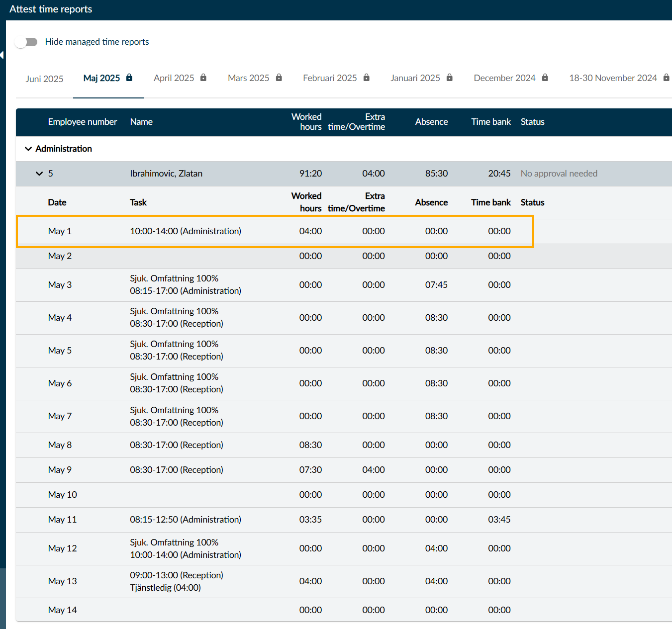Click the May 9 Reception task entry
The image size is (672, 629).
click(177, 470)
